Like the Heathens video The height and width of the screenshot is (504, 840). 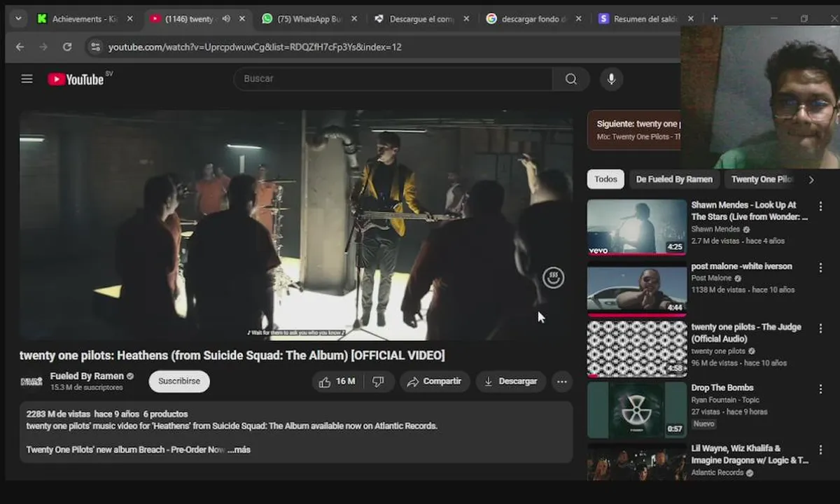(337, 381)
